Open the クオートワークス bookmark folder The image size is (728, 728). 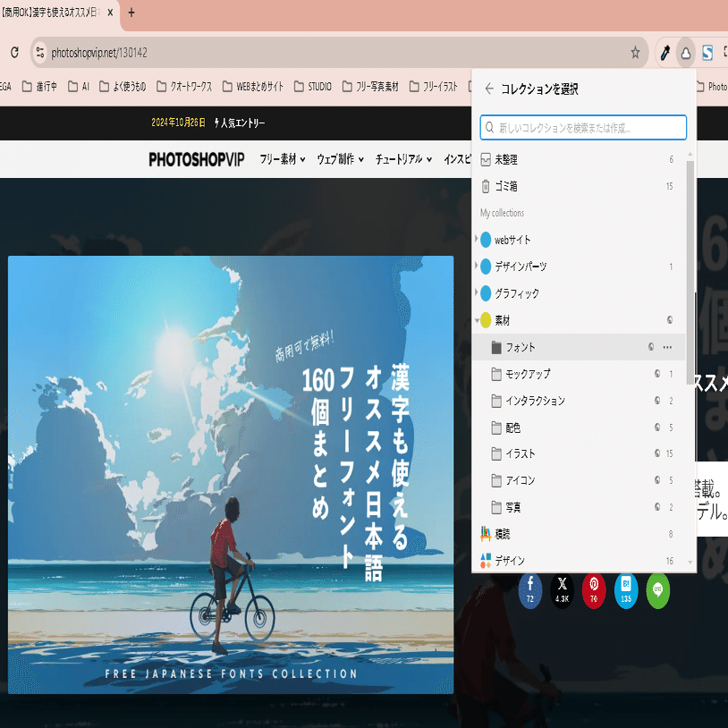(x=184, y=87)
